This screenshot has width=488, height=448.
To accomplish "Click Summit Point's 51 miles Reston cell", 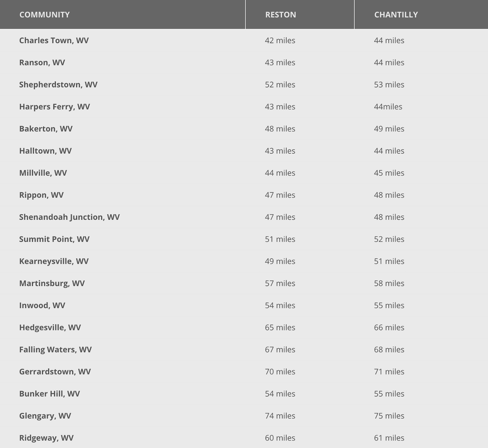I will (280, 239).
